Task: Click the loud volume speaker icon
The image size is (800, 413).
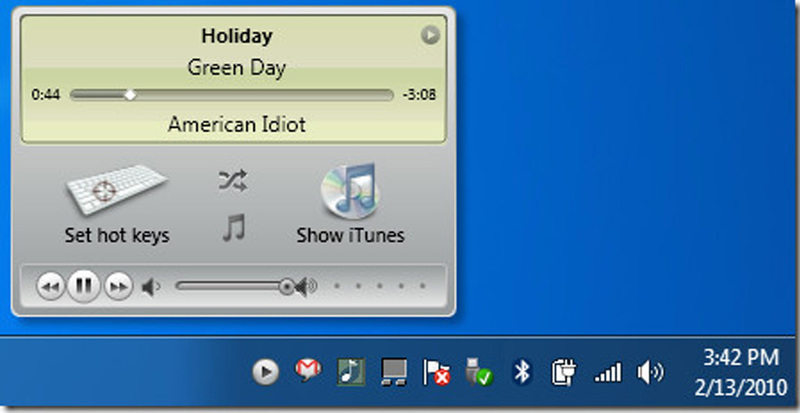Action: [x=307, y=287]
